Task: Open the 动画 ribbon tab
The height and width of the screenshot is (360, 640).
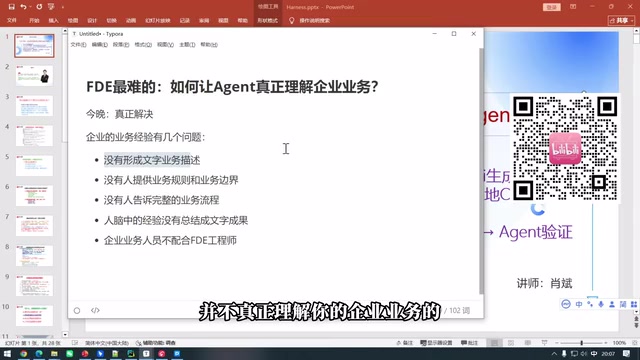Action: [x=131, y=20]
